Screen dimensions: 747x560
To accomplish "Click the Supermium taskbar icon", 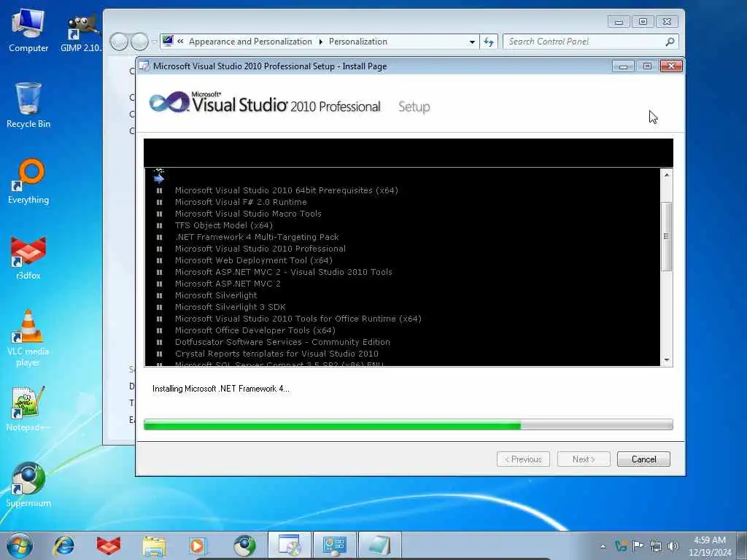I will [244, 545].
